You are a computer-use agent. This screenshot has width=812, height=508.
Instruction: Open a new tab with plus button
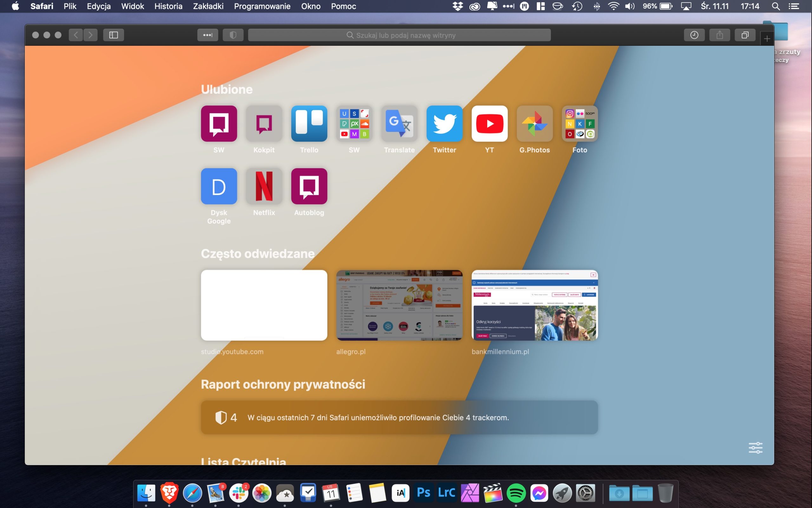click(767, 39)
